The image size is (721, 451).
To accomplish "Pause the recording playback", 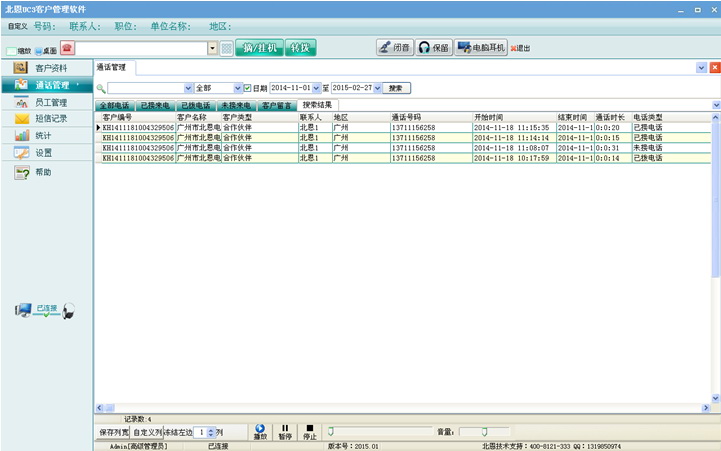I will [x=285, y=432].
